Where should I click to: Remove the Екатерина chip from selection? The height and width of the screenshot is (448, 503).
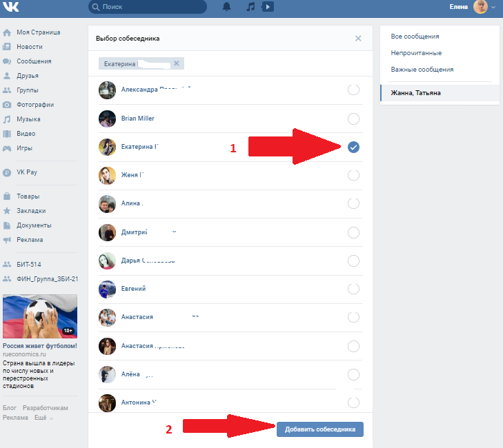[177, 63]
